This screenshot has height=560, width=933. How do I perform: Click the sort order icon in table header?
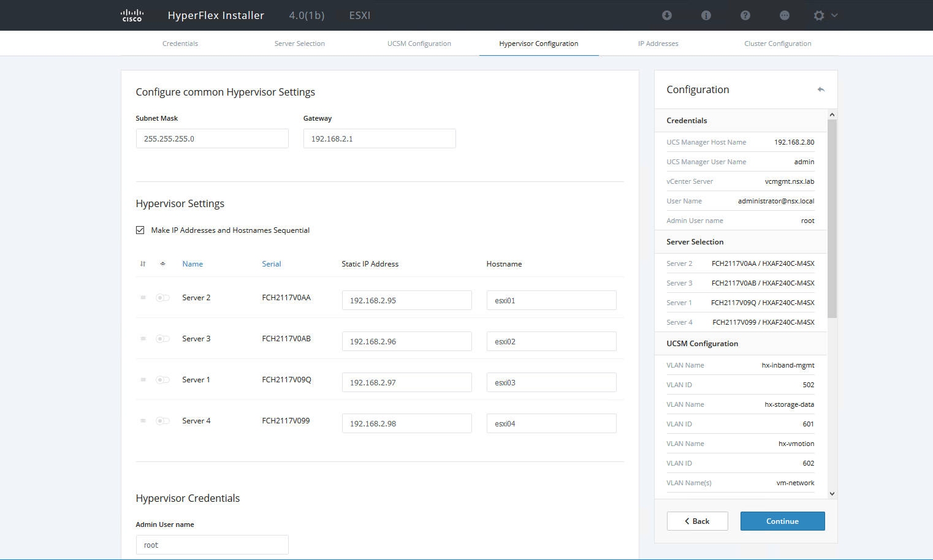pyautogui.click(x=143, y=264)
